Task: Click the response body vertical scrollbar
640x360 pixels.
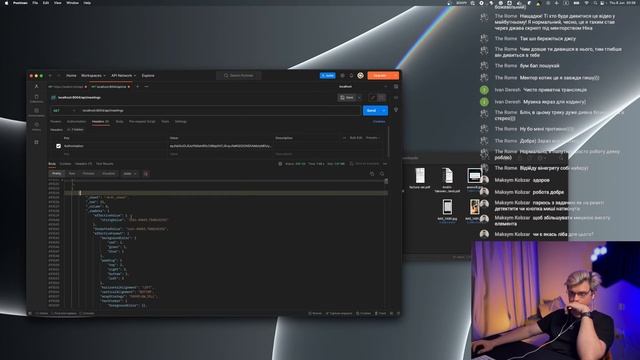Action: coord(386,181)
